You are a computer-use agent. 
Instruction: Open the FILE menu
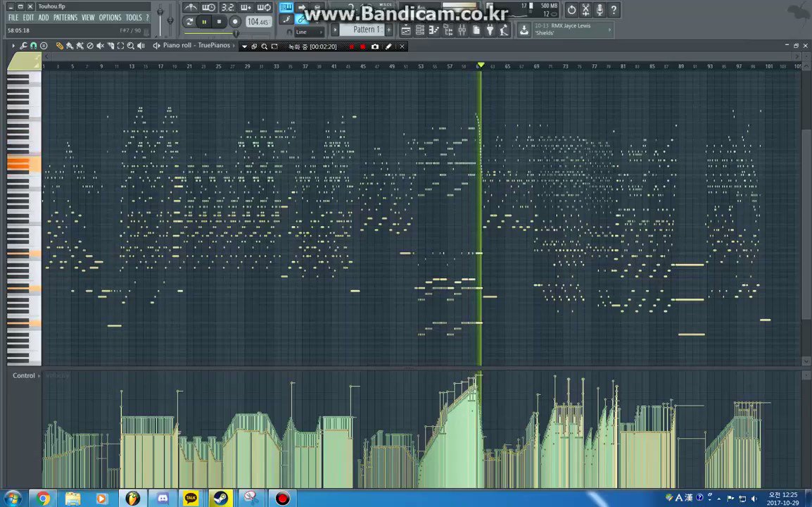(x=13, y=18)
